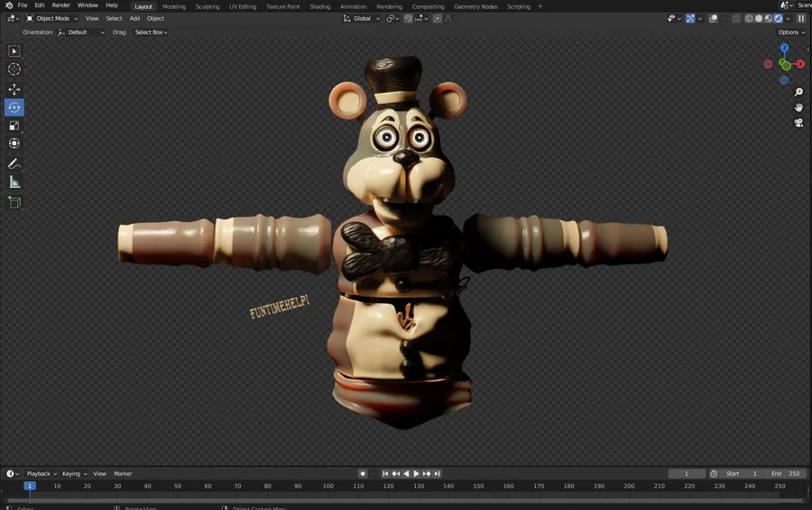
Task: Switch to the Sculpting workspace tab
Action: pyautogui.click(x=208, y=6)
